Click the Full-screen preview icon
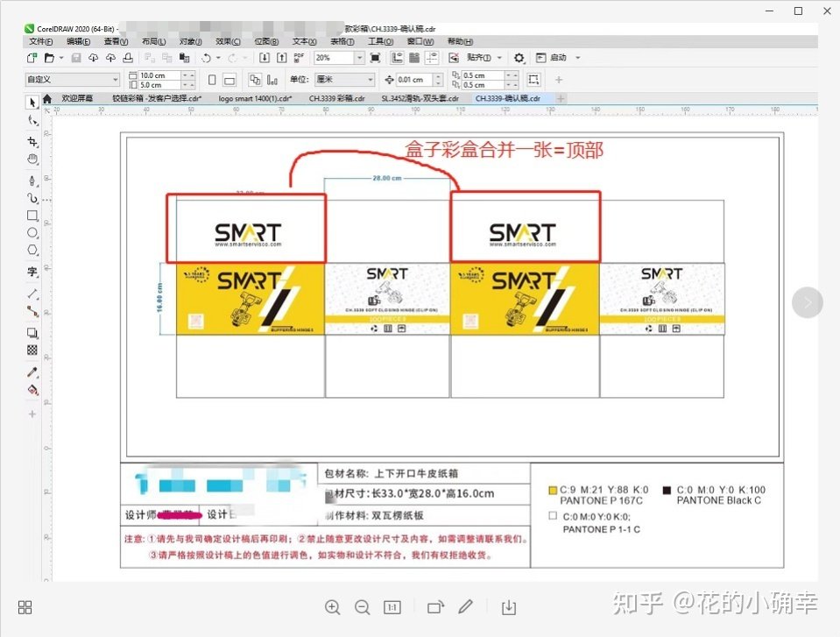Image resolution: width=840 pixels, height=637 pixels. (376, 57)
